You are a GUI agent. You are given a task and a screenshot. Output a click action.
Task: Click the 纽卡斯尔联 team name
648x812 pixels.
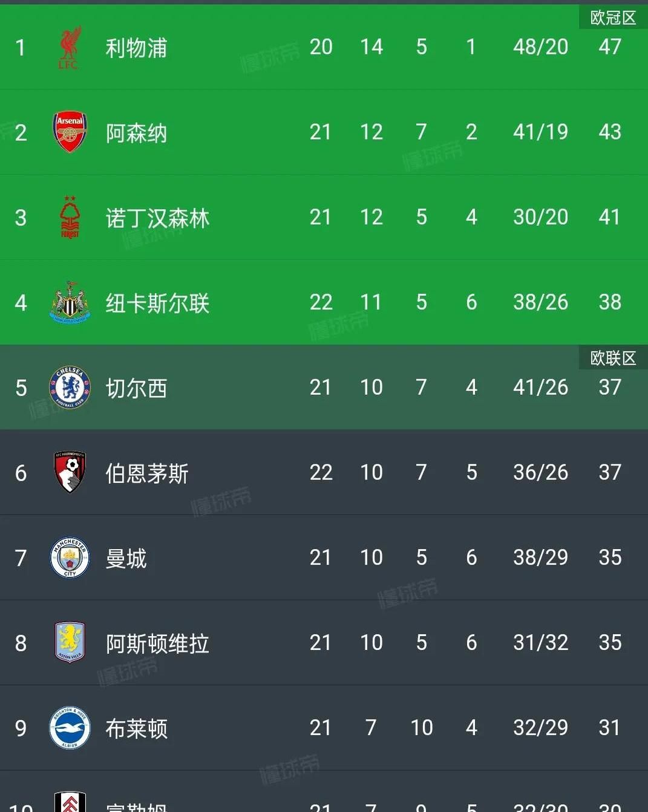pos(157,303)
